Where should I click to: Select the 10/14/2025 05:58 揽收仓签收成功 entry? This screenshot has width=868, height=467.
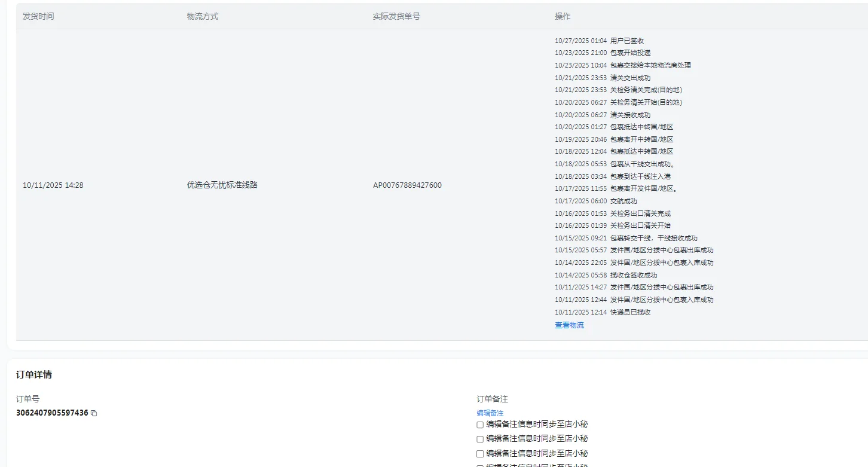coord(606,275)
